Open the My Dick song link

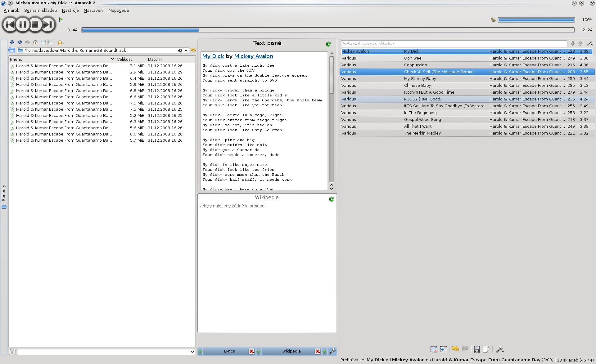point(213,56)
